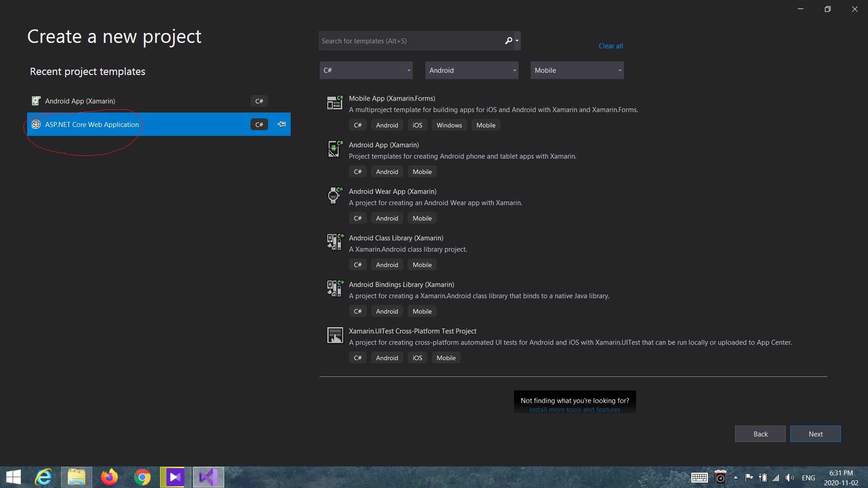
Task: Switch to the Visual Studio Installer taskbar icon
Action: [175, 477]
